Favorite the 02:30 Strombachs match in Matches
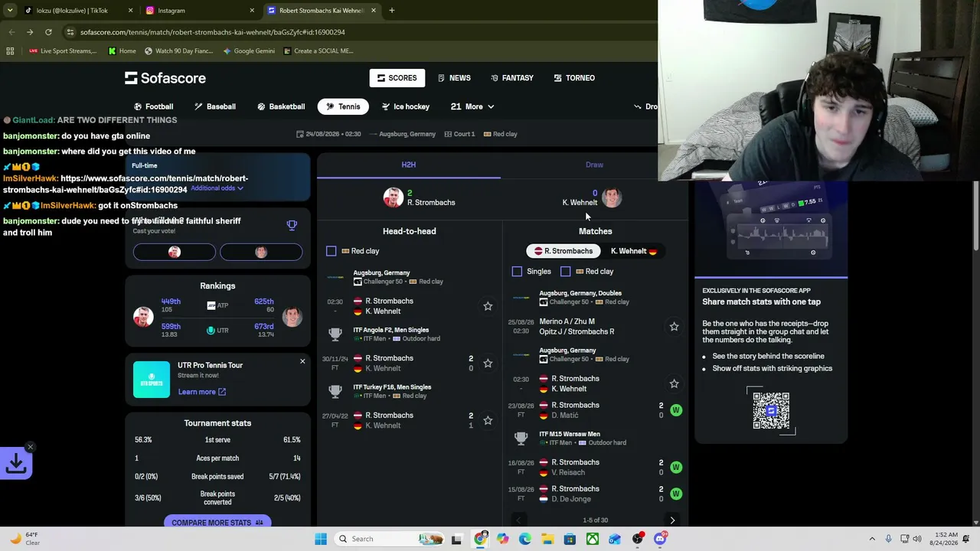Image resolution: width=980 pixels, height=551 pixels. pyautogui.click(x=674, y=383)
